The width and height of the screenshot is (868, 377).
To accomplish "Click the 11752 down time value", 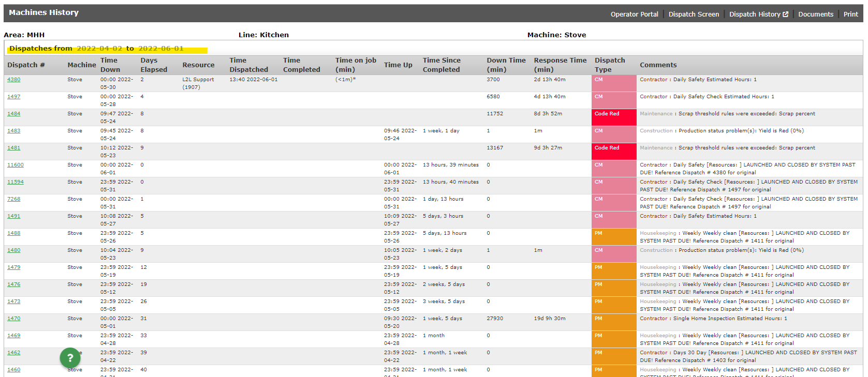I will (x=495, y=114).
